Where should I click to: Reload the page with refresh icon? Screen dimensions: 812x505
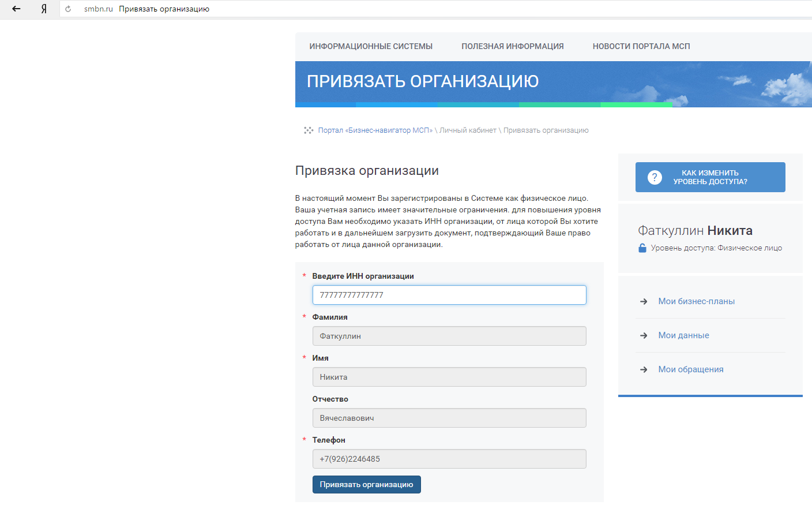(68, 9)
